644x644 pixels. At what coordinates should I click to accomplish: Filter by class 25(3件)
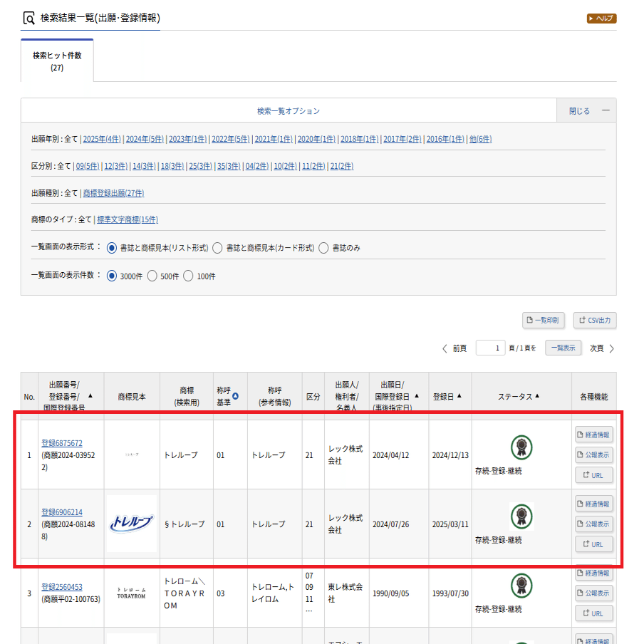tap(200, 166)
